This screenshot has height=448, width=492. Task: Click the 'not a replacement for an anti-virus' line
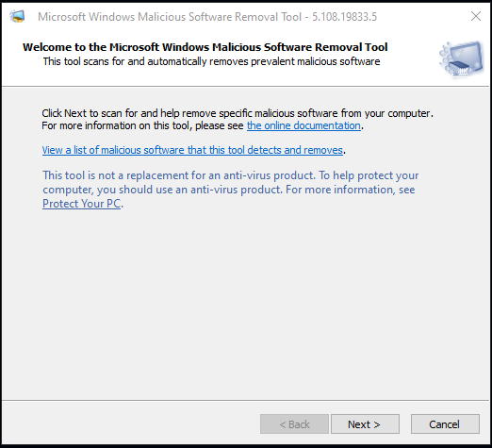[231, 175]
